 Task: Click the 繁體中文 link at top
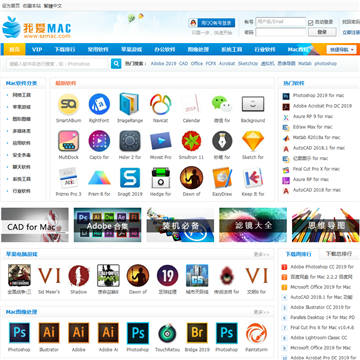[x=53, y=6]
